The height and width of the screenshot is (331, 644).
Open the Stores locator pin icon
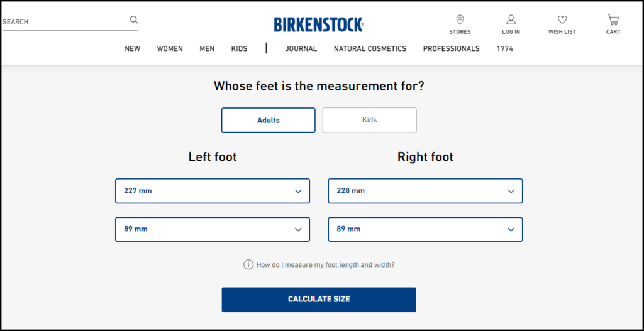point(460,19)
